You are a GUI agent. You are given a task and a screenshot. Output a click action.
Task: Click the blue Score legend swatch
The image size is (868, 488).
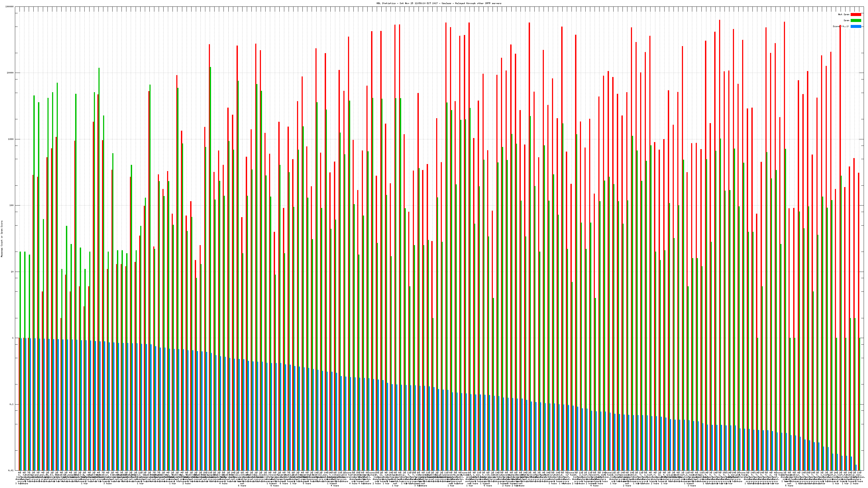pos(856,26)
